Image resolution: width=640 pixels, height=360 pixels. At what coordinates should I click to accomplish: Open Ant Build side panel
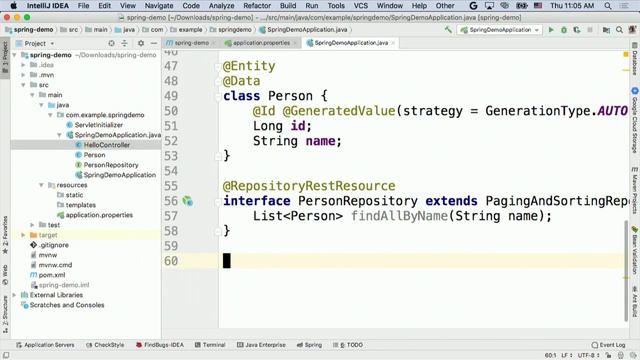click(x=635, y=301)
